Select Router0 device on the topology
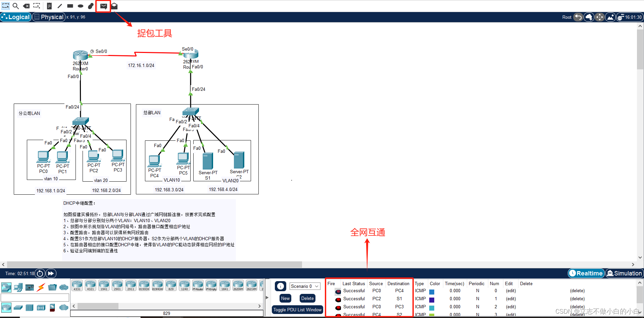Viewport: 644px width, 318px height. 81,55
